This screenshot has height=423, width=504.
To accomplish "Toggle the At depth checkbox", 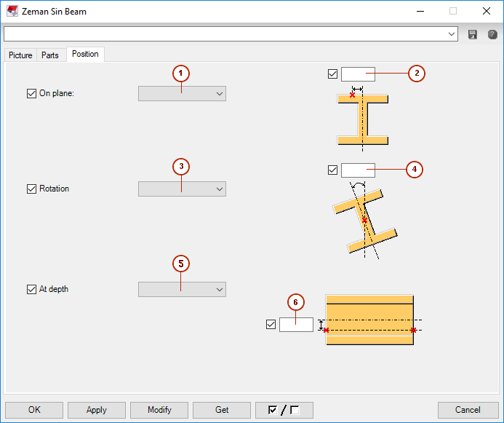I will [31, 289].
